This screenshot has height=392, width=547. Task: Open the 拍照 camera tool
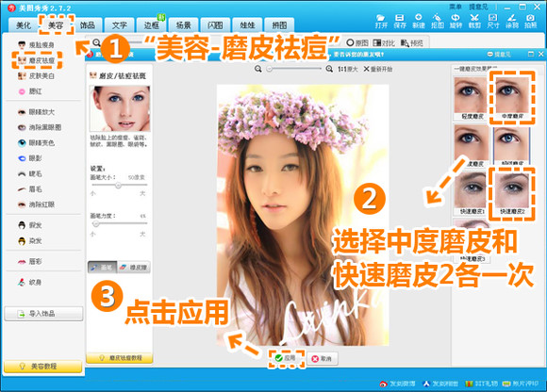530,22
